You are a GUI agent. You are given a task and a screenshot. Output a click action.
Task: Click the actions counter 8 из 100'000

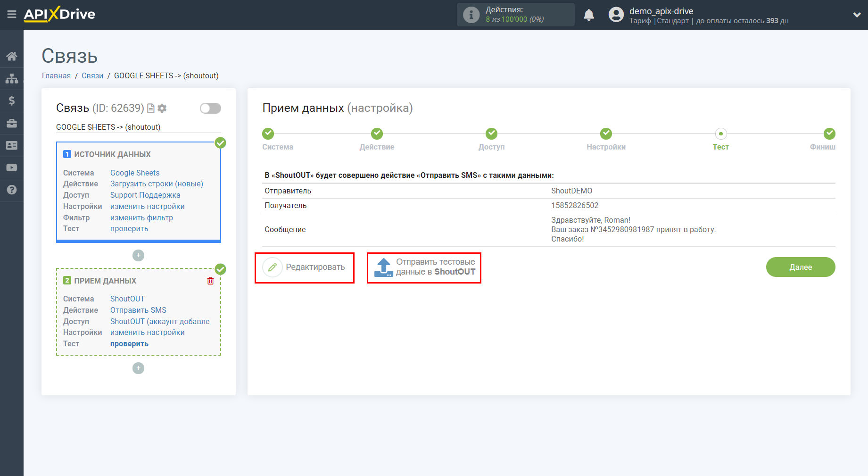515,19
